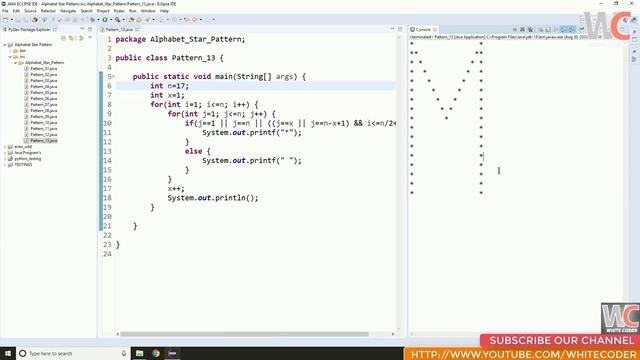Click the code at line 6 'int n=17;'
Image resolution: width=640 pixels, height=360 pixels.
169,86
